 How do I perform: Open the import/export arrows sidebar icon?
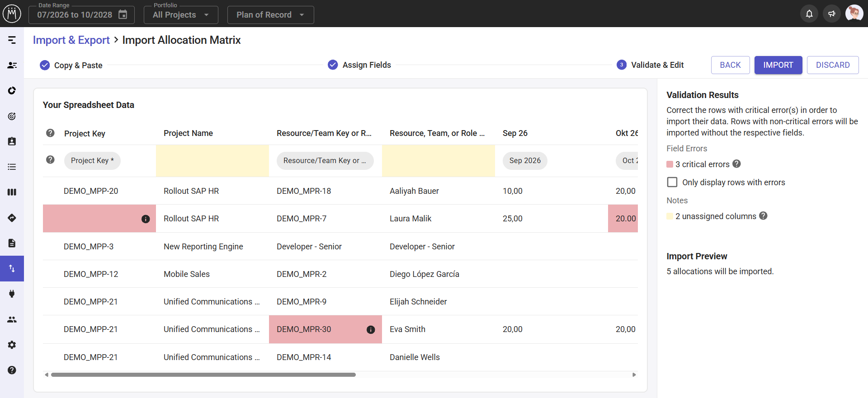[x=12, y=268]
